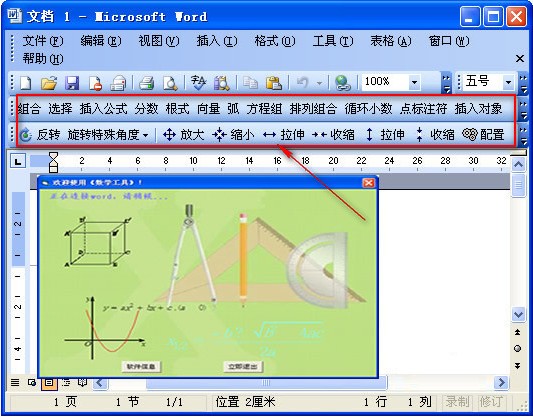This screenshot has width=533, height=417.
Task: Click the horizontal 收缩 contract icon
Action: (x=319, y=135)
